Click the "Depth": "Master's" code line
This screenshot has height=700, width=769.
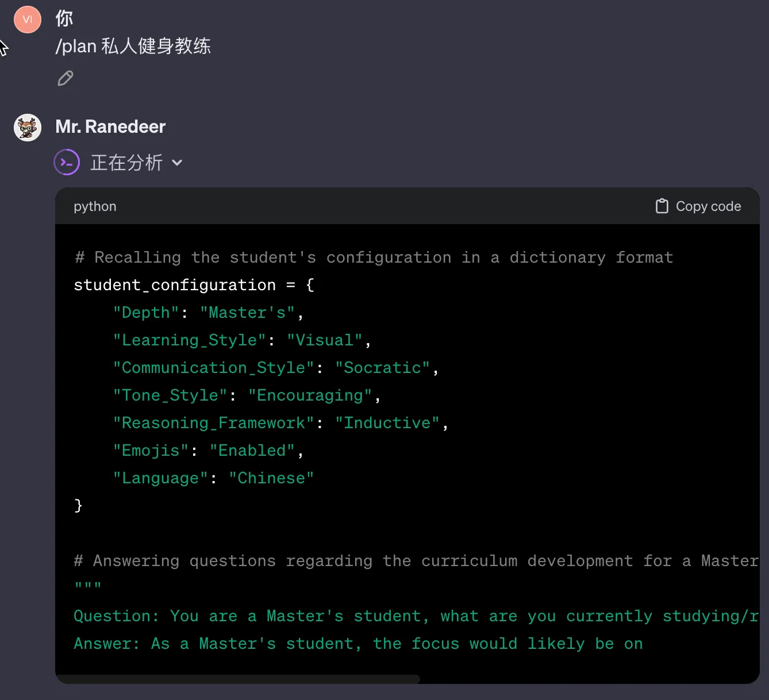pyautogui.click(x=208, y=313)
